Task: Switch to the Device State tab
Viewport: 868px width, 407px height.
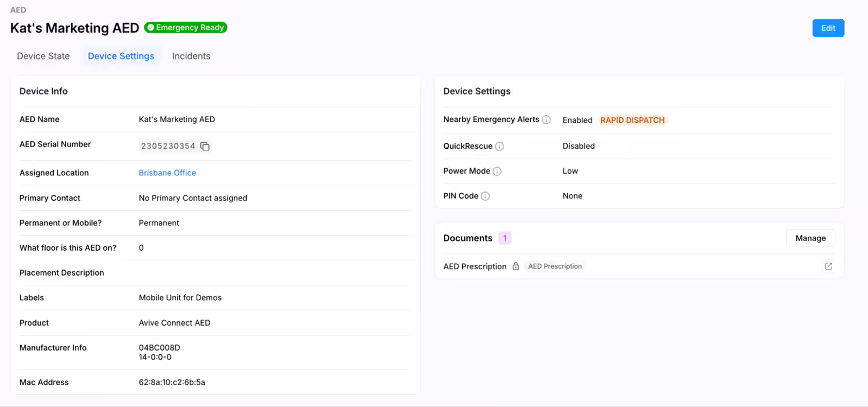Action: 43,56
